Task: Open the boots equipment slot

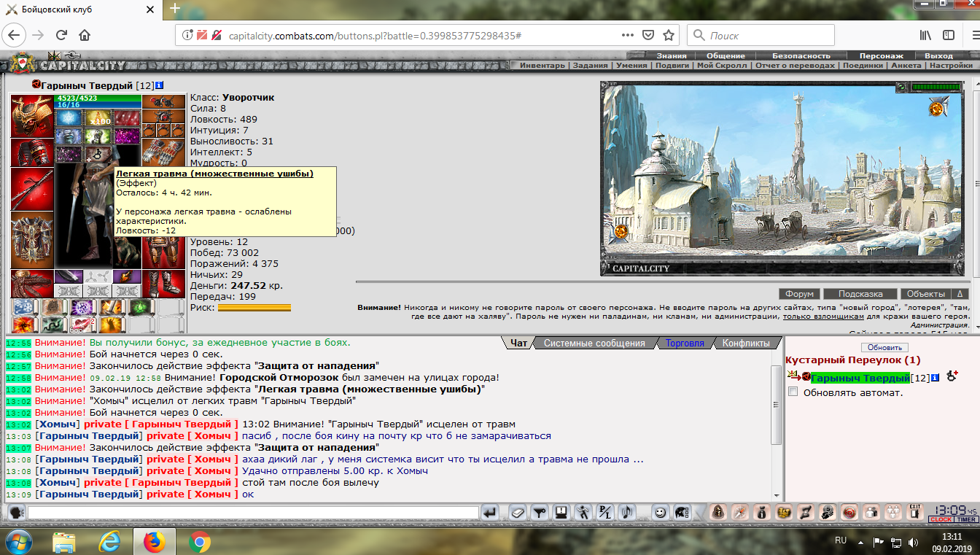Action: 163,284
